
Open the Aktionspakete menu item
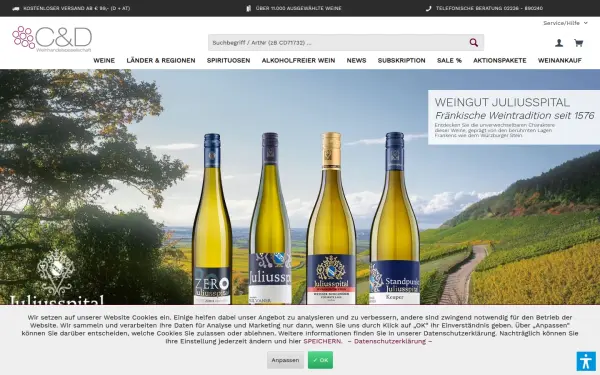500,60
